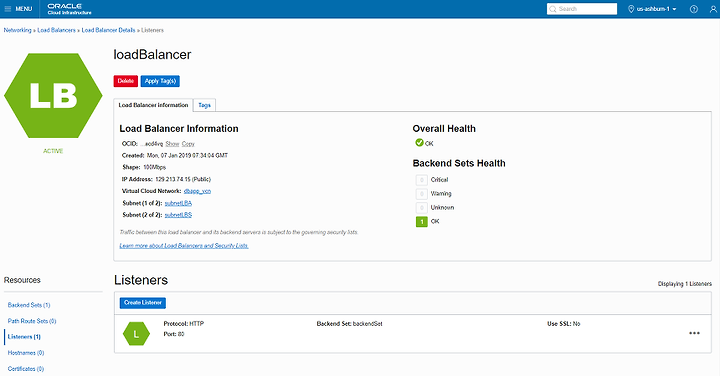
Task: Click into the Search field
Action: (x=582, y=9)
